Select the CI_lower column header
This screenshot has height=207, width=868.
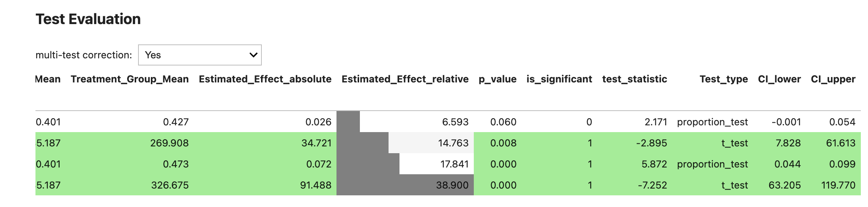(779, 79)
